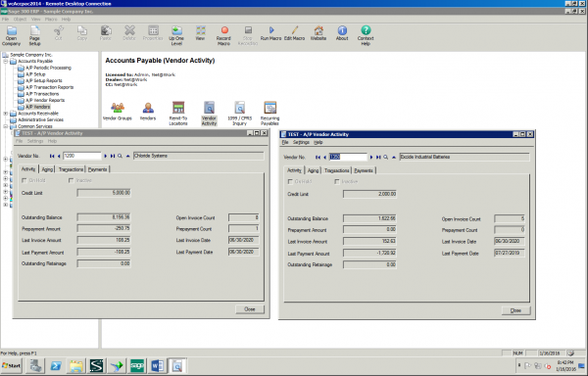Click the Open Company toolbar icon
This screenshot has height=376, width=588.
(11, 35)
